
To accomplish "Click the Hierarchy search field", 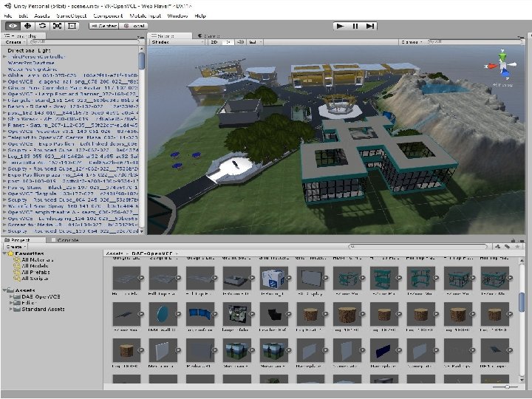I will pyautogui.click(x=85, y=41).
